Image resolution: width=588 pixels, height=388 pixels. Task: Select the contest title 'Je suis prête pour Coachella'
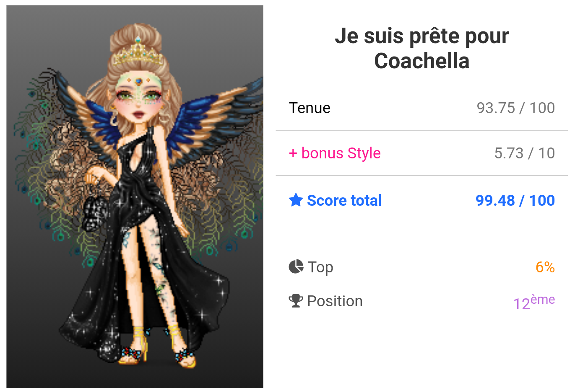coord(421,48)
